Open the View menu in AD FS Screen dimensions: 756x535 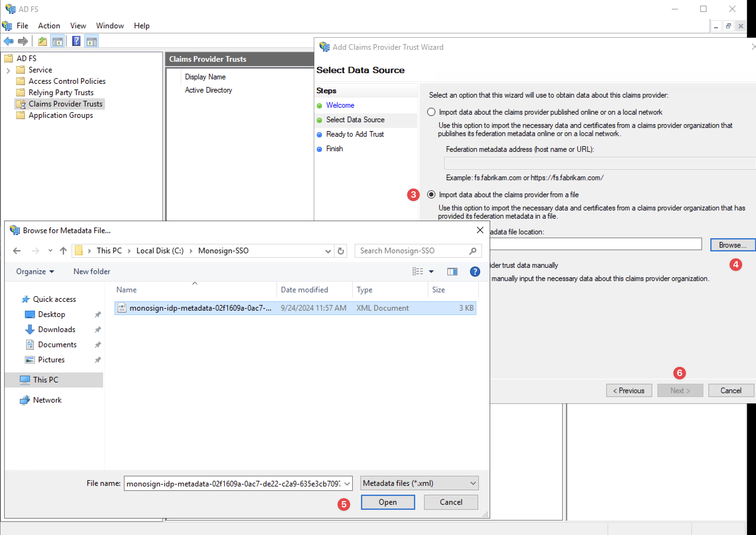pyautogui.click(x=77, y=26)
